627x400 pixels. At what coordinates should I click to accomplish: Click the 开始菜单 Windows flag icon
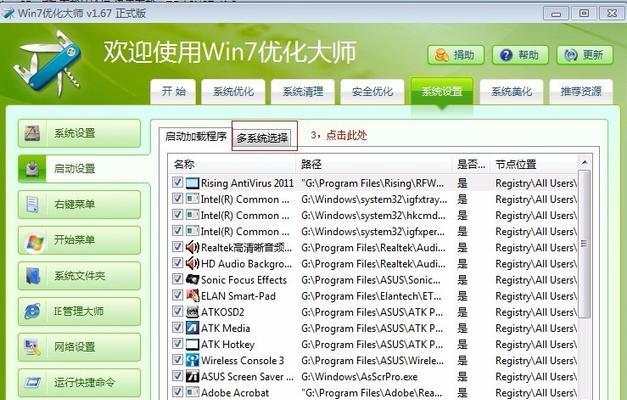pyautogui.click(x=34, y=242)
